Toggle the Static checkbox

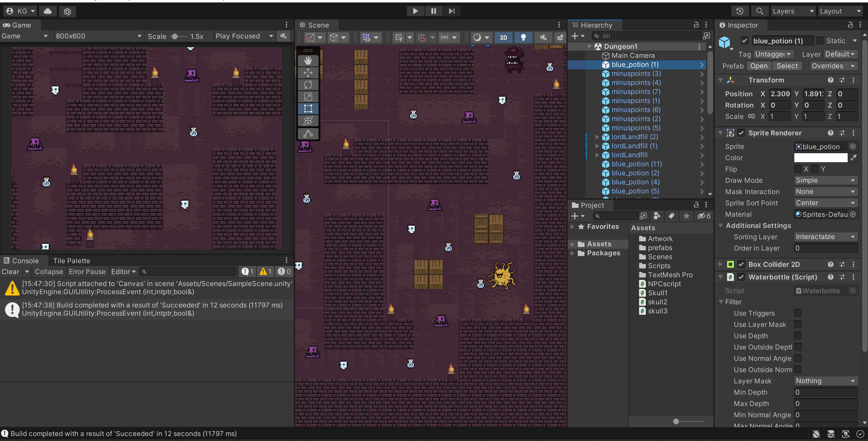(820, 41)
